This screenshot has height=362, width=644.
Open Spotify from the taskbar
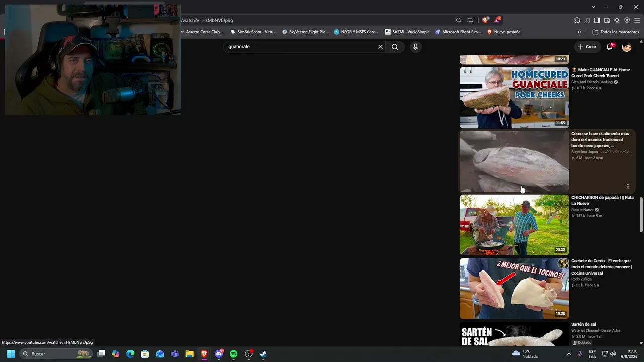pos(233,354)
